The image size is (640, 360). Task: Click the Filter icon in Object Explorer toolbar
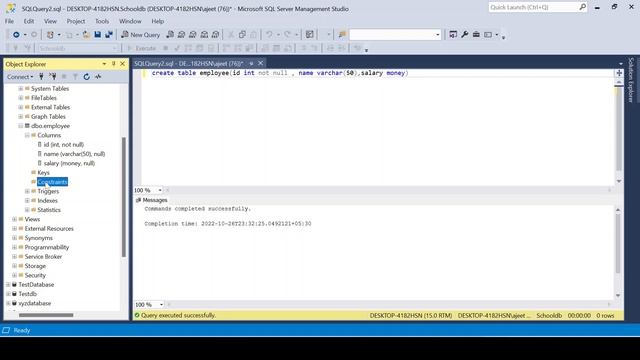pyautogui.click(x=75, y=77)
